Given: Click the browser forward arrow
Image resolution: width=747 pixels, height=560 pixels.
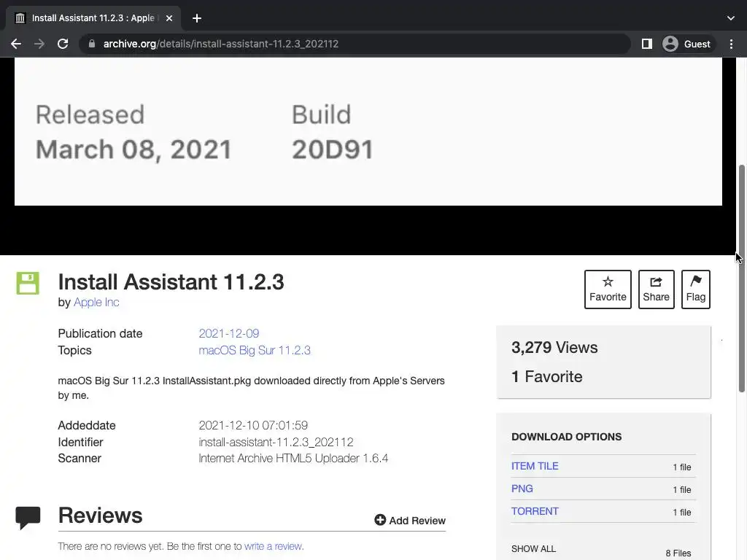Looking at the screenshot, I should (39, 44).
